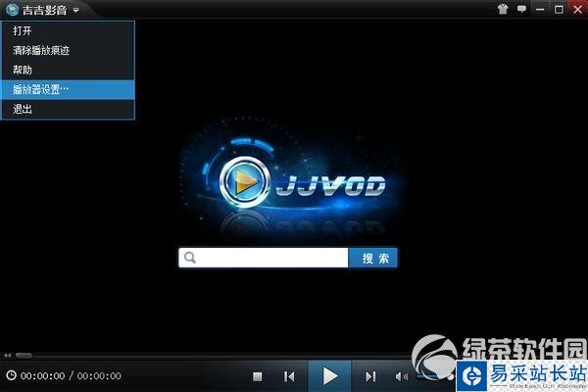Minimize the player window
This screenshot has height=392, width=588.
(x=540, y=10)
